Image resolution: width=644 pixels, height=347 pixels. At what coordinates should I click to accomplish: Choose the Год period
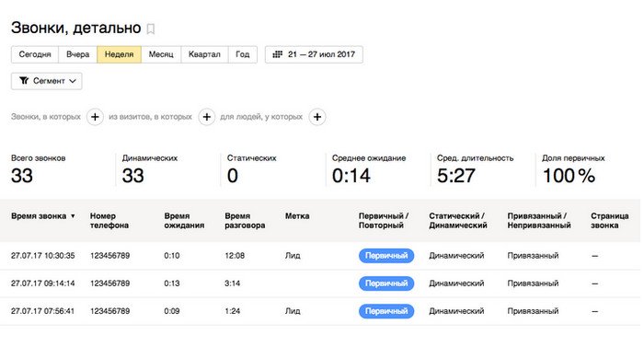tap(243, 54)
